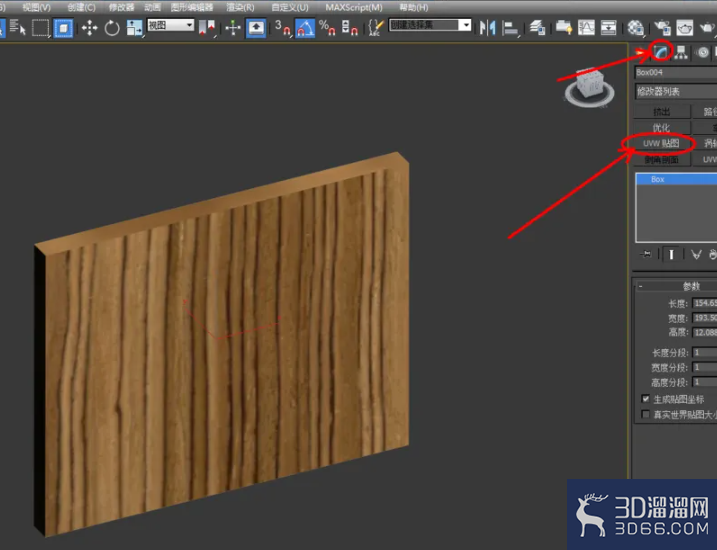Open the 动画 menu
Screen dimensions: 717x550
[x=152, y=7]
